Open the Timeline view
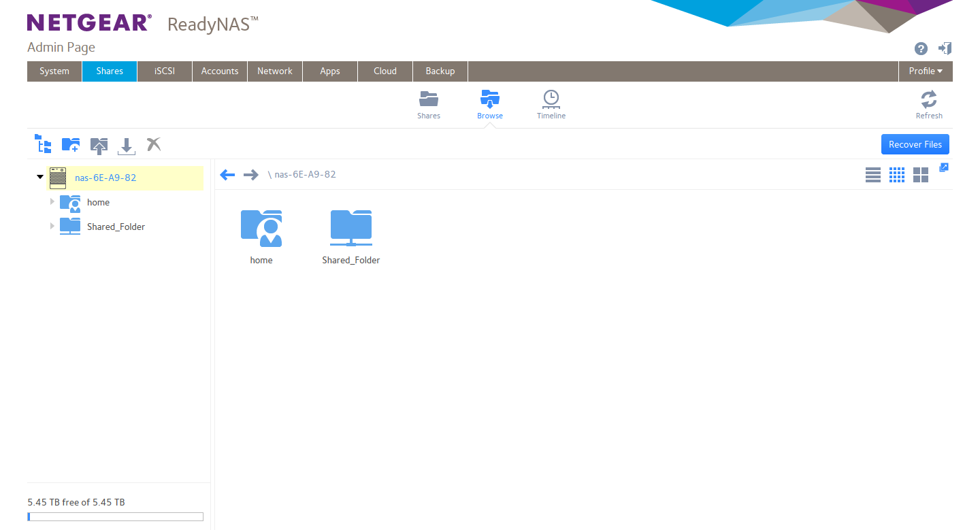 [x=551, y=104]
